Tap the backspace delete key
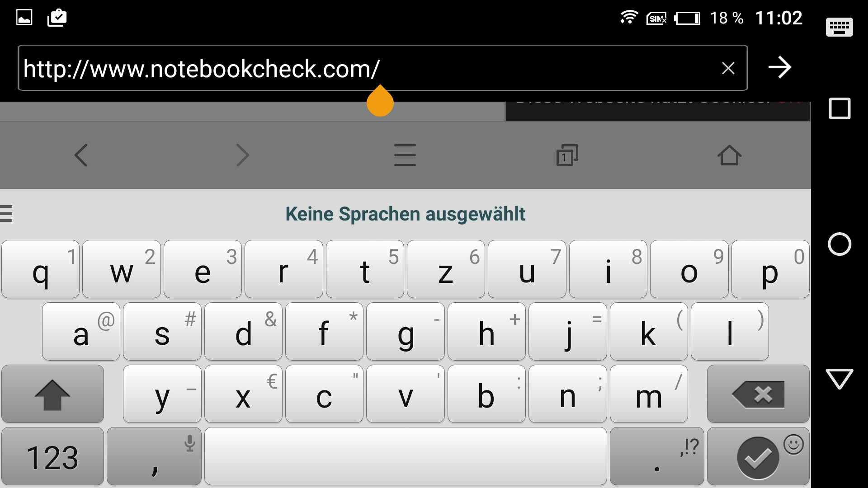The image size is (868, 488). pos(758,394)
